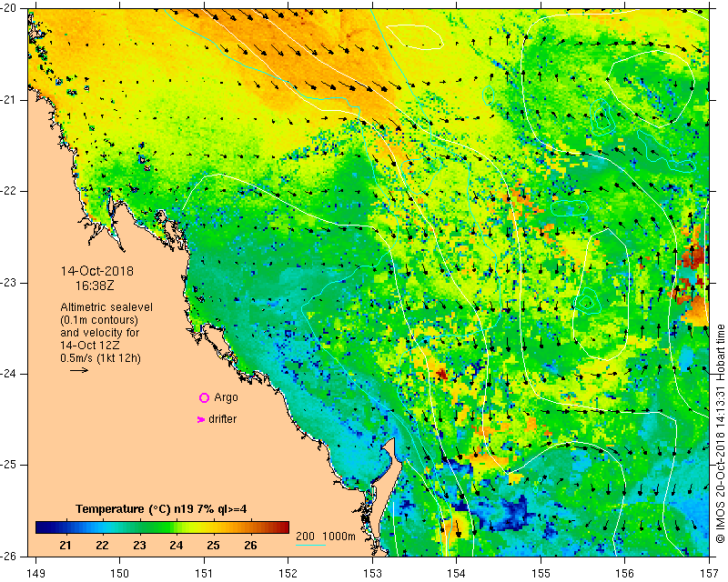Click longitude axis label 152
Viewport: 728px width, 582px height.
[x=288, y=573]
